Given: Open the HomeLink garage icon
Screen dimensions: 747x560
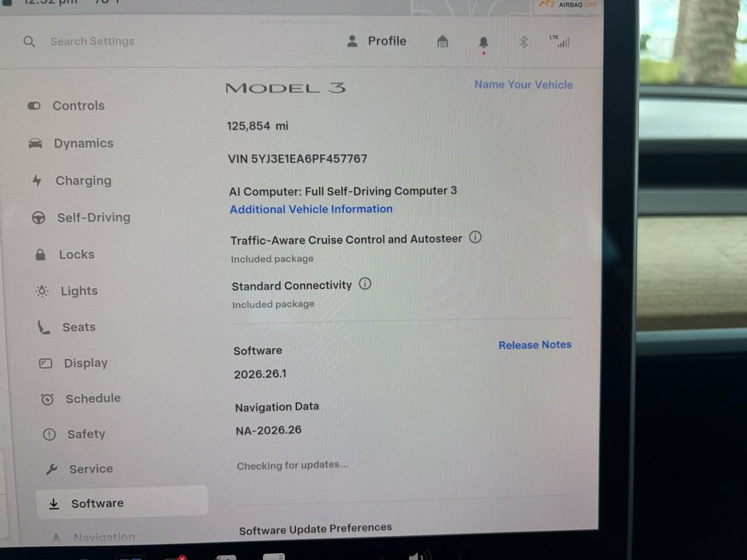Looking at the screenshot, I should pos(442,42).
